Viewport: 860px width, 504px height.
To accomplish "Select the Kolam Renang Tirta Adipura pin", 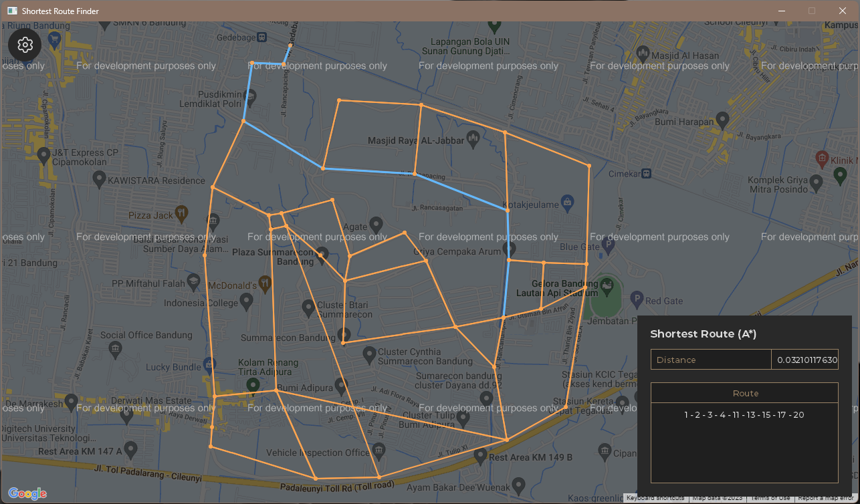I will point(252,386).
